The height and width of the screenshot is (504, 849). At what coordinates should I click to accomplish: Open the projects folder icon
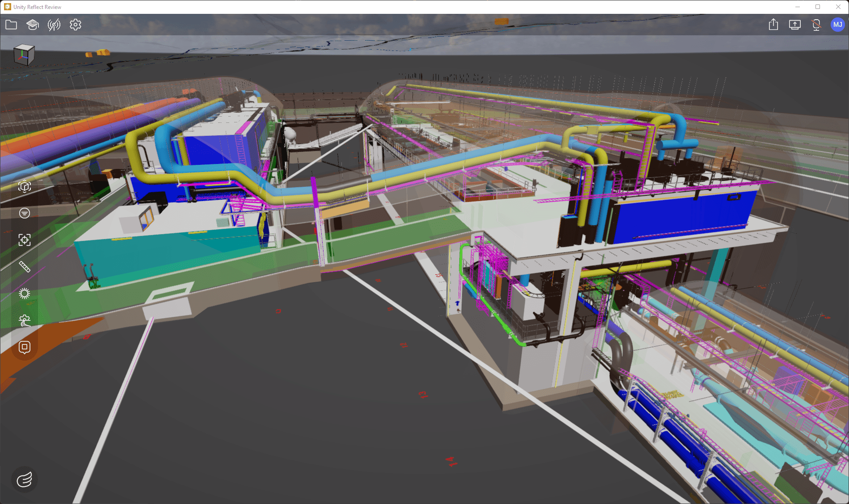pyautogui.click(x=11, y=25)
